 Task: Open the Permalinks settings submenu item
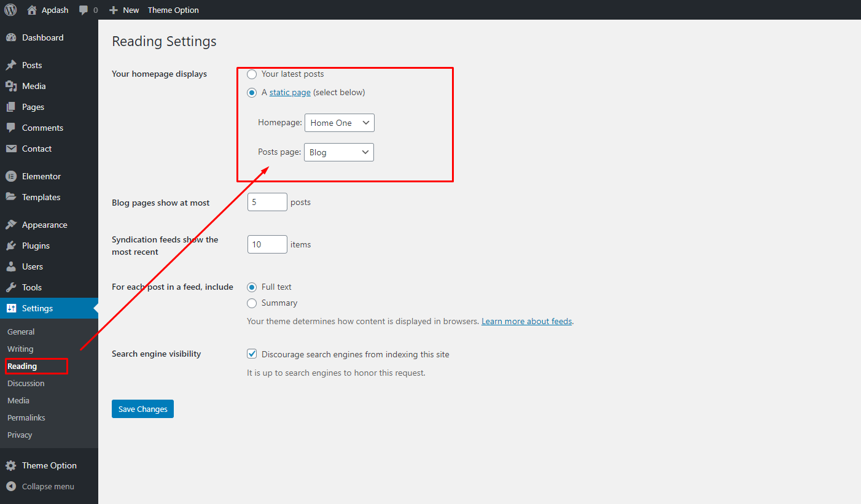click(26, 417)
